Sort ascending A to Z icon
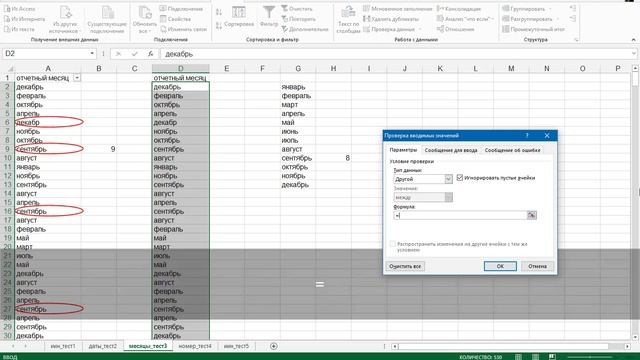Image resolution: width=640 pixels, height=360 pixels. (x=219, y=12)
